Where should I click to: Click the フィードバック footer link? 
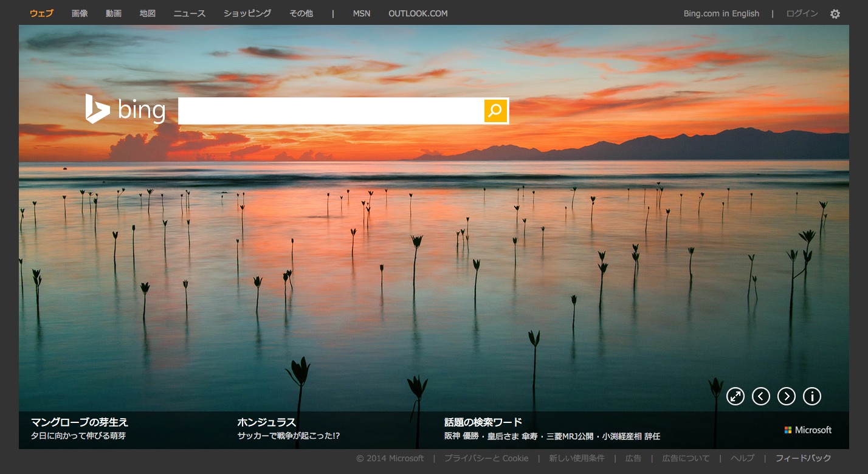(x=803, y=458)
